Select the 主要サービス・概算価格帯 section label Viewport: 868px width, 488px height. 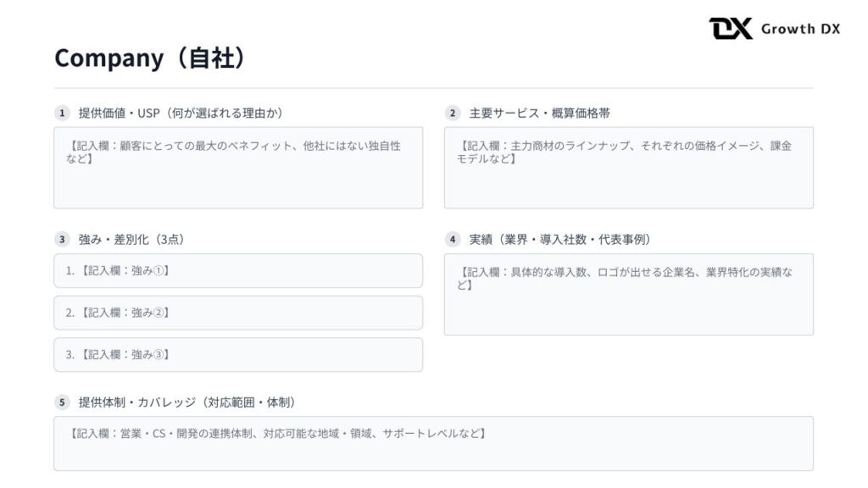pyautogui.click(x=539, y=113)
